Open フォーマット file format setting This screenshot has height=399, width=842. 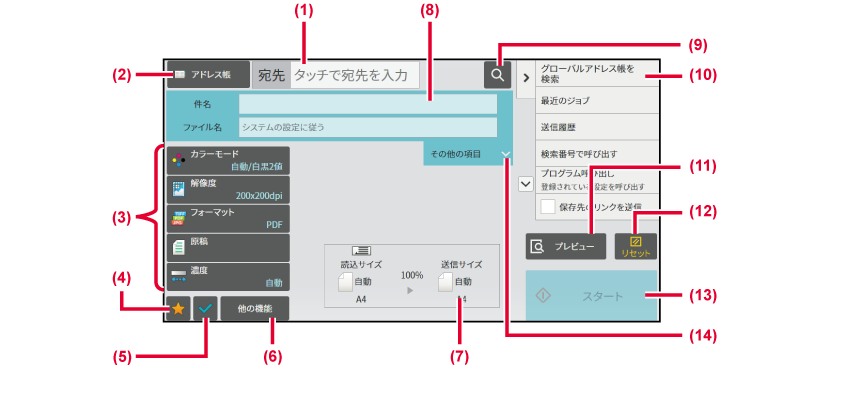tap(228, 218)
